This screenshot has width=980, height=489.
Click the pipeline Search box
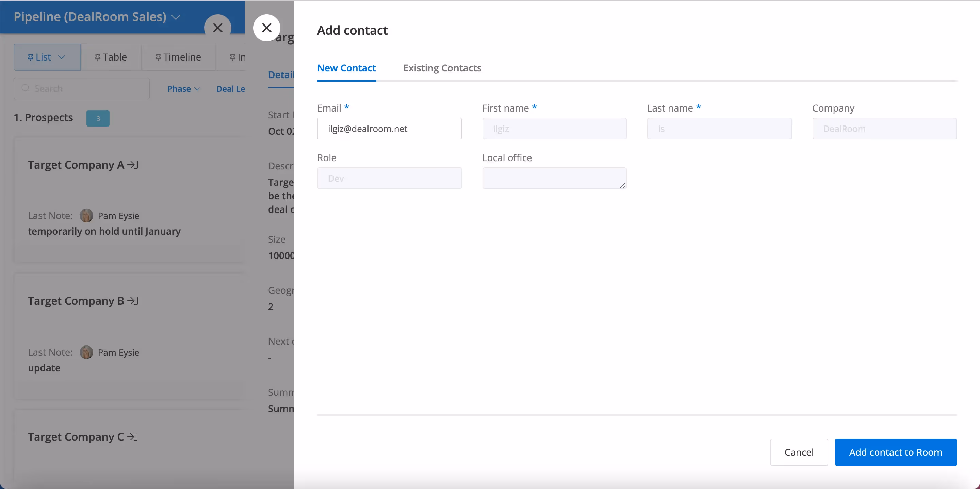click(x=82, y=89)
